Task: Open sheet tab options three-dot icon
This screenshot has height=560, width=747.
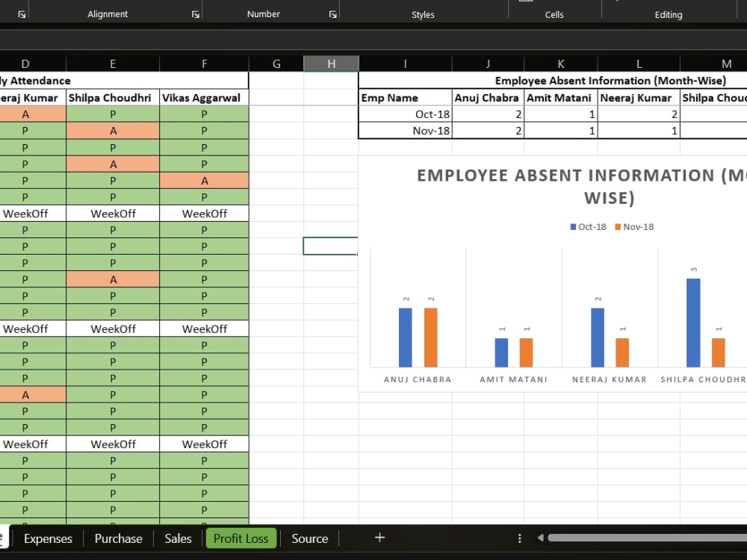Action: pyautogui.click(x=519, y=538)
